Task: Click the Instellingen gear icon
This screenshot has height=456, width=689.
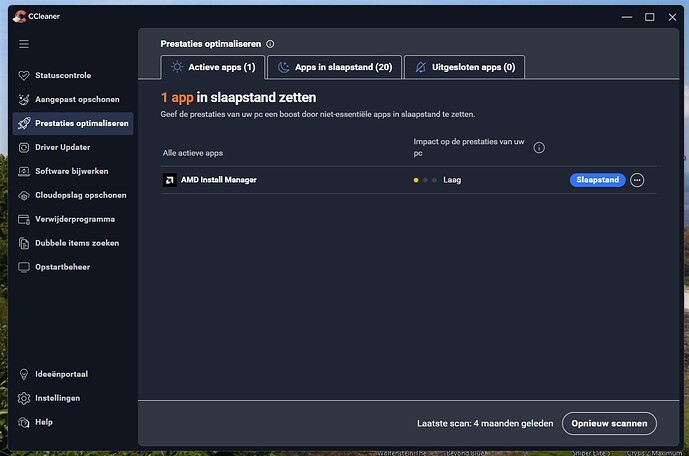Action: click(24, 398)
